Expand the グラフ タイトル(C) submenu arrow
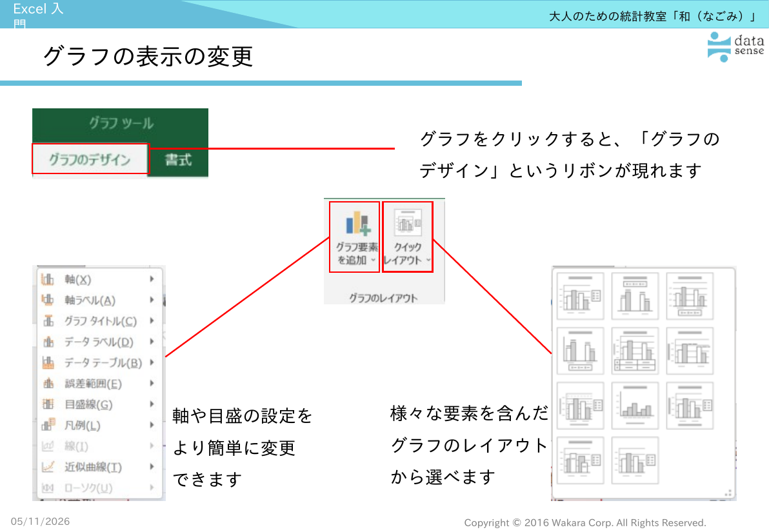 click(152, 320)
